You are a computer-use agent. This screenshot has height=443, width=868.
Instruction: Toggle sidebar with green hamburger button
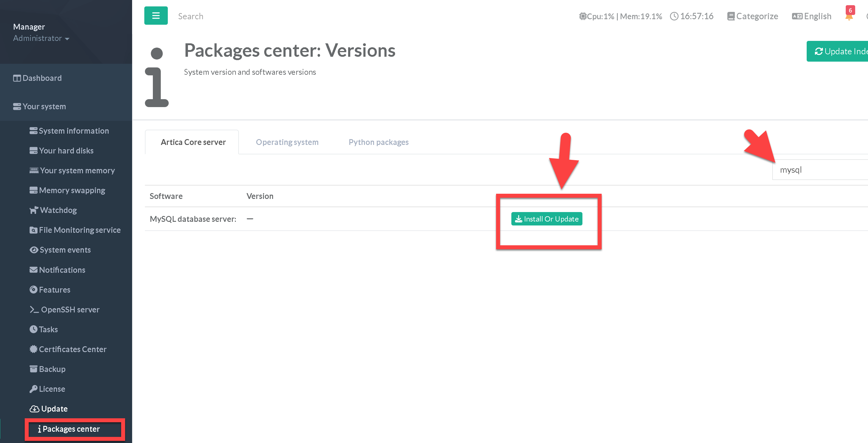(x=156, y=16)
